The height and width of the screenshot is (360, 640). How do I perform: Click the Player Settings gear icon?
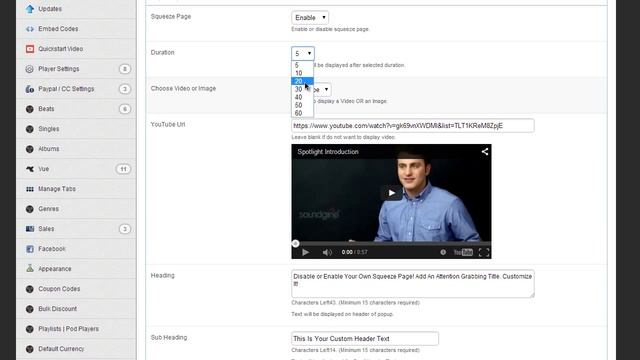29,69
